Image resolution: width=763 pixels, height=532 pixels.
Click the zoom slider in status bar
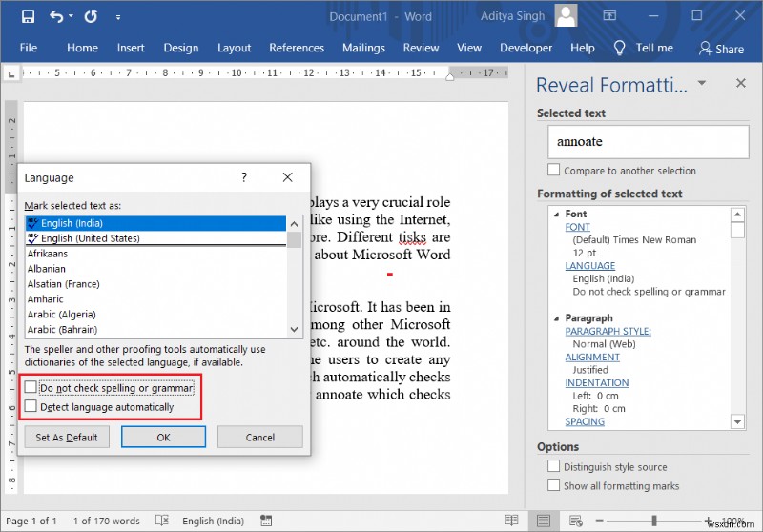(654, 521)
